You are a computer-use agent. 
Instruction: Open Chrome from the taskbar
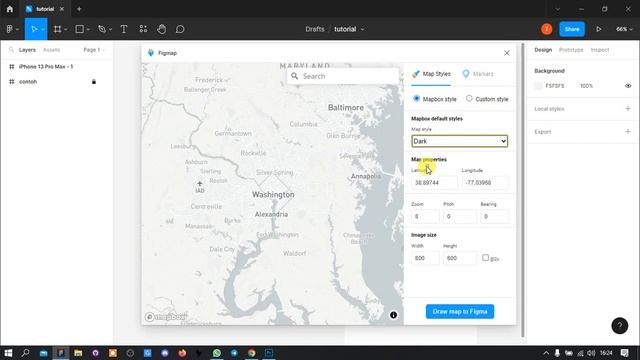coord(251,353)
